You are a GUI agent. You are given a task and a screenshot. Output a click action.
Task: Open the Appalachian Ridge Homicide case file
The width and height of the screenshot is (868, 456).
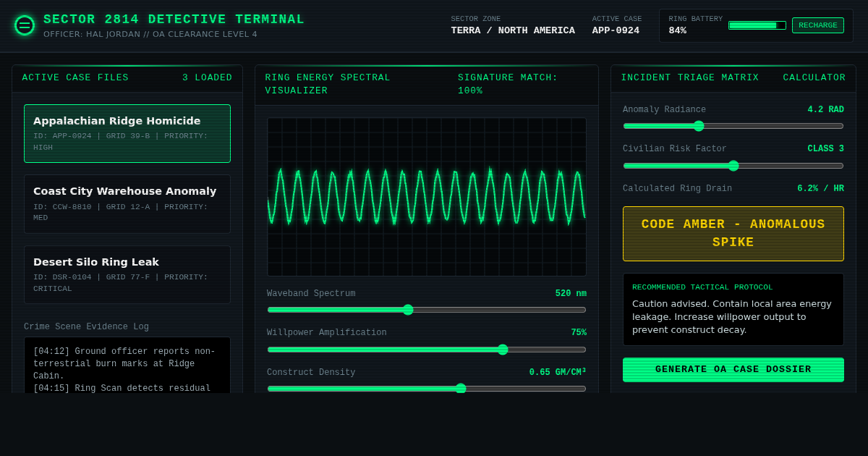[127, 133]
